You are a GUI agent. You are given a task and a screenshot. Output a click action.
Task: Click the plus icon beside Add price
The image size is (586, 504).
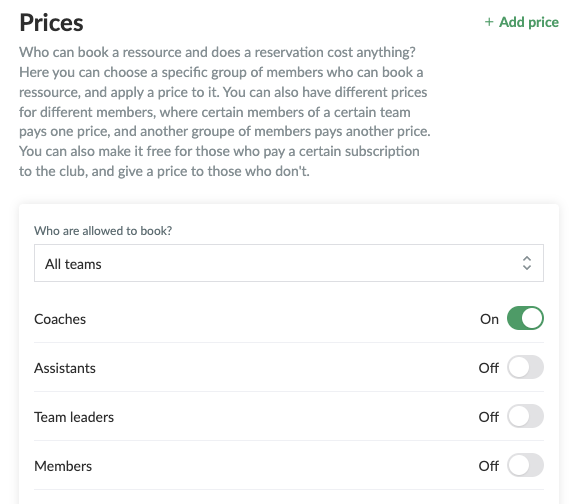(489, 22)
